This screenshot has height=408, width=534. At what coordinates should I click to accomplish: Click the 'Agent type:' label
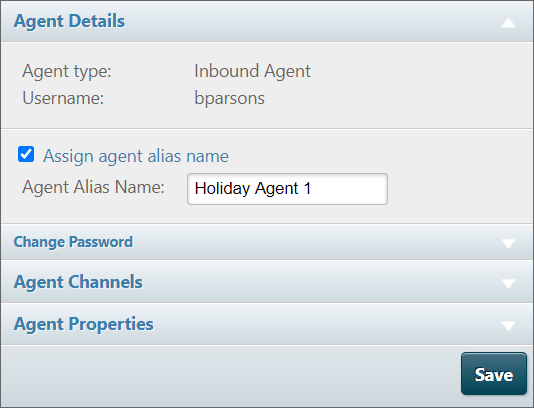[67, 72]
